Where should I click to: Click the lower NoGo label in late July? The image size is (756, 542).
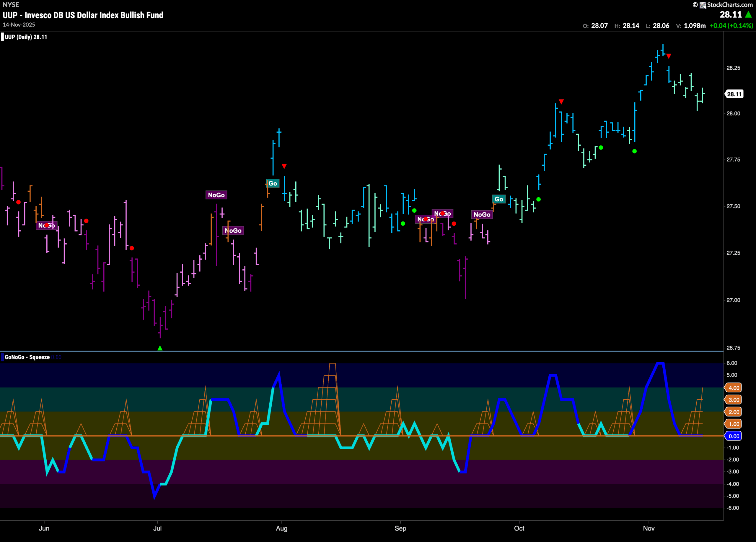point(233,231)
